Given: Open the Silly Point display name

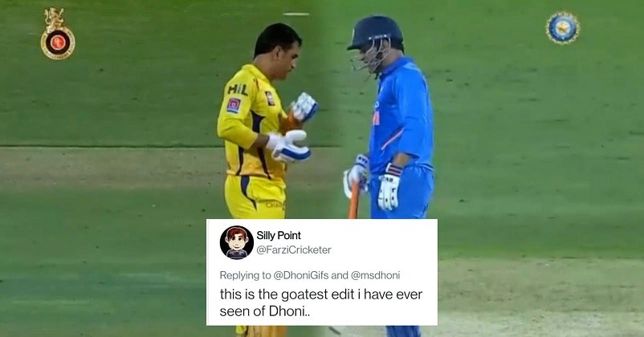Looking at the screenshot, I should pyautogui.click(x=279, y=236).
